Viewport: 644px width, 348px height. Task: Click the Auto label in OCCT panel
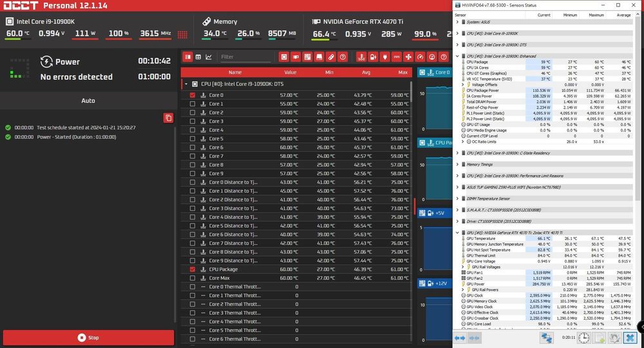coord(88,100)
